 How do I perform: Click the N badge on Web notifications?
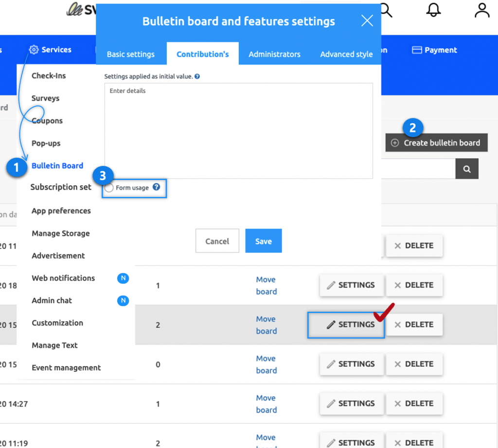123,278
